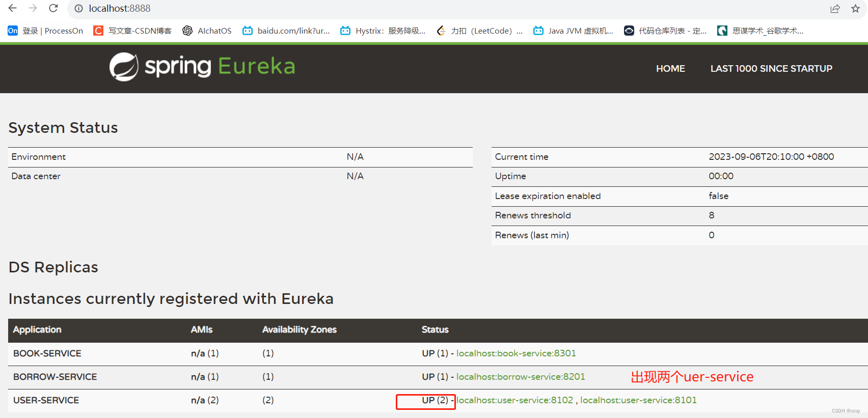This screenshot has height=418, width=868.
Task: Open localhost:user-service:8101 instance link
Action: (638, 400)
